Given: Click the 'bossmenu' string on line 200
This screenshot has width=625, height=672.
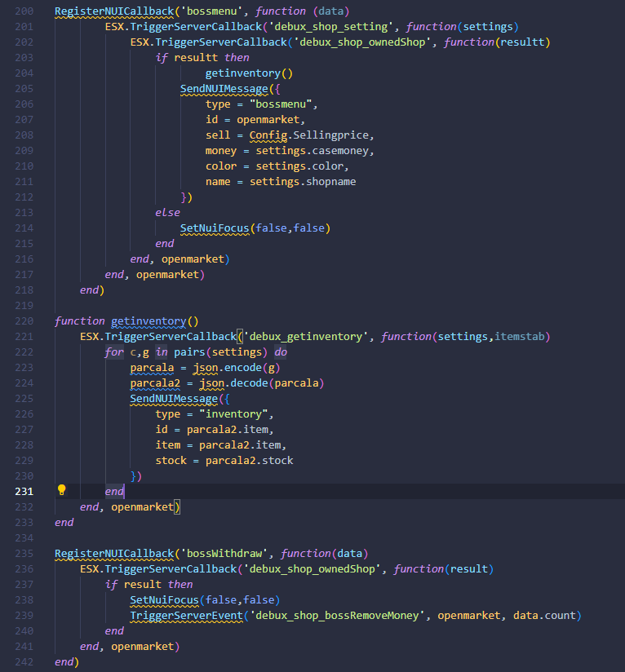Looking at the screenshot, I should coord(211,11).
